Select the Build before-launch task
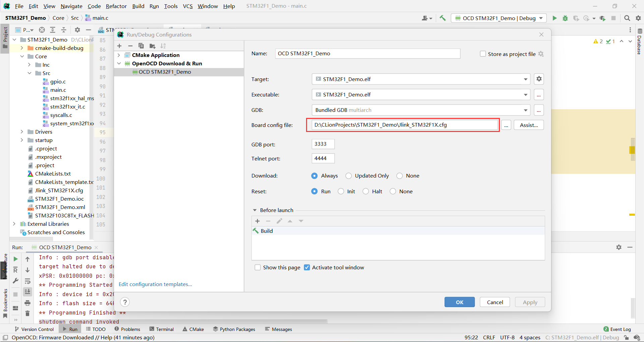The image size is (644, 342). [398, 231]
